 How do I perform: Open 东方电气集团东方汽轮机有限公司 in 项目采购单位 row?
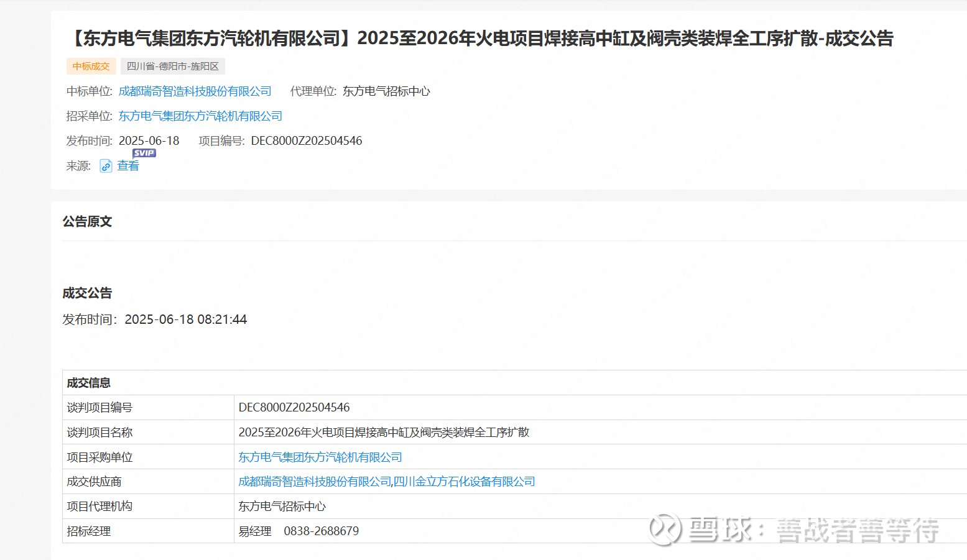click(x=320, y=457)
